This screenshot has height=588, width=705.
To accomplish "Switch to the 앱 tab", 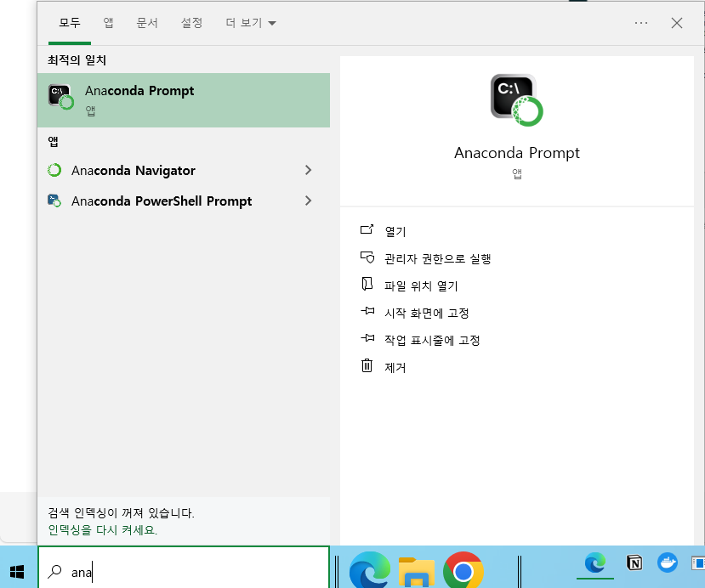I will (108, 23).
